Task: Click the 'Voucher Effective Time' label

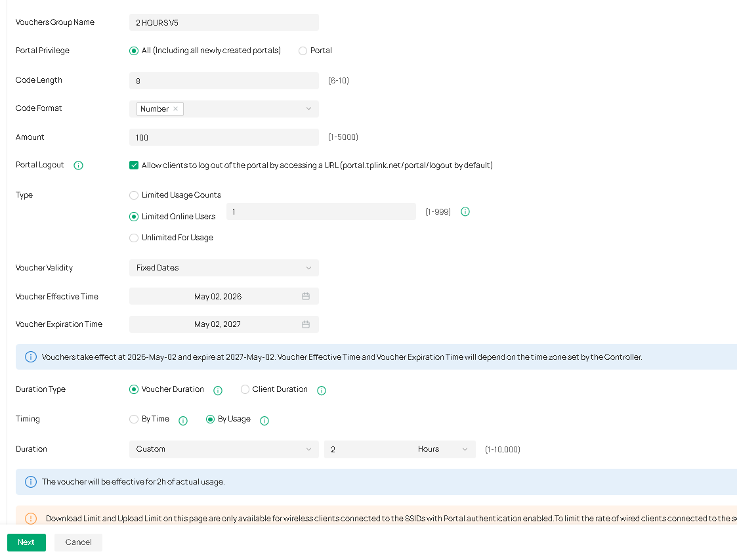Action: tap(57, 297)
